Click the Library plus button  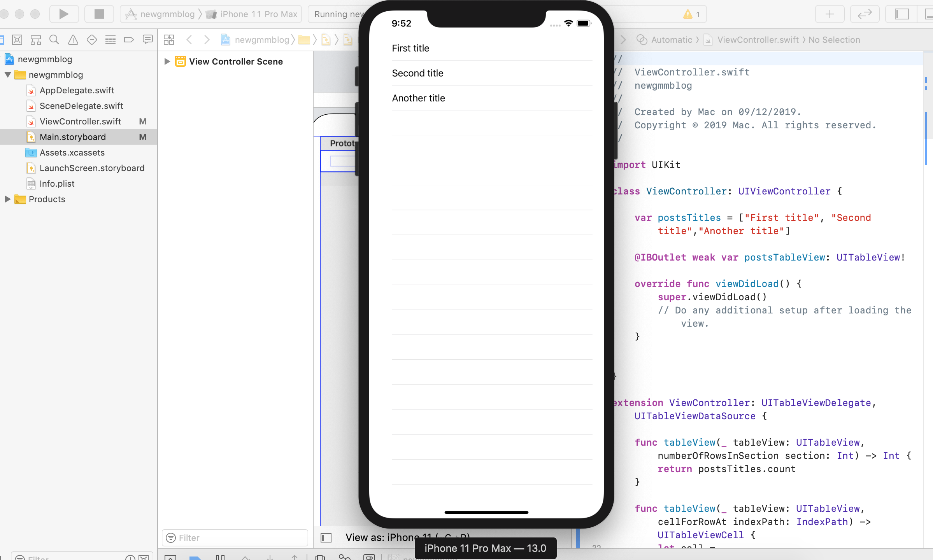pyautogui.click(x=830, y=14)
